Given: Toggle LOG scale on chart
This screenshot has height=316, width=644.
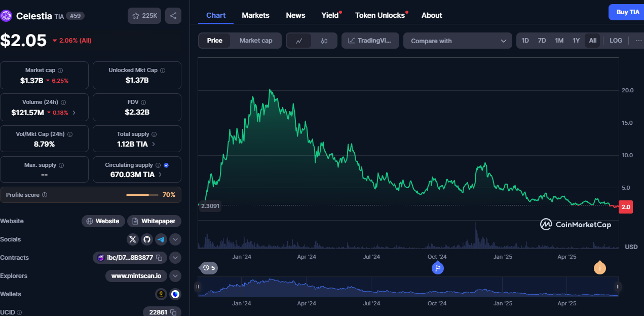Looking at the screenshot, I should pyautogui.click(x=616, y=41).
